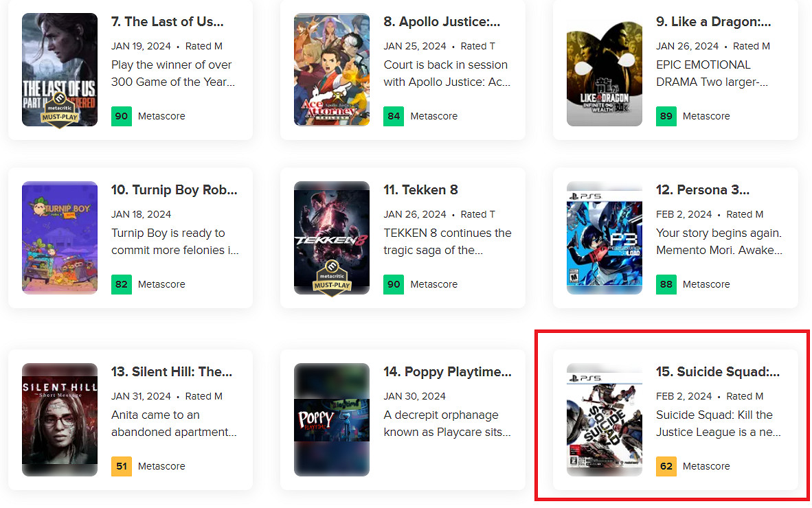Click the '12. Persona 3...' title
812x508 pixels.
click(x=702, y=190)
